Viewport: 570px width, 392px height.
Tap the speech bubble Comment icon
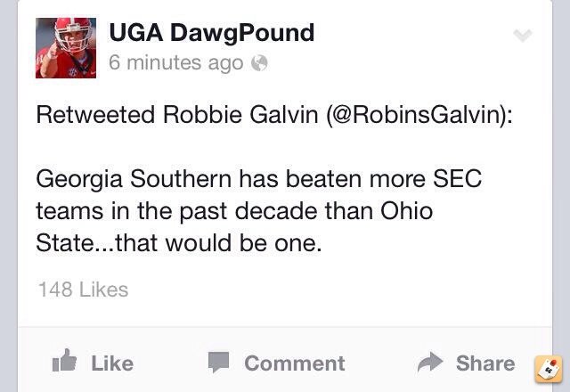click(x=218, y=362)
